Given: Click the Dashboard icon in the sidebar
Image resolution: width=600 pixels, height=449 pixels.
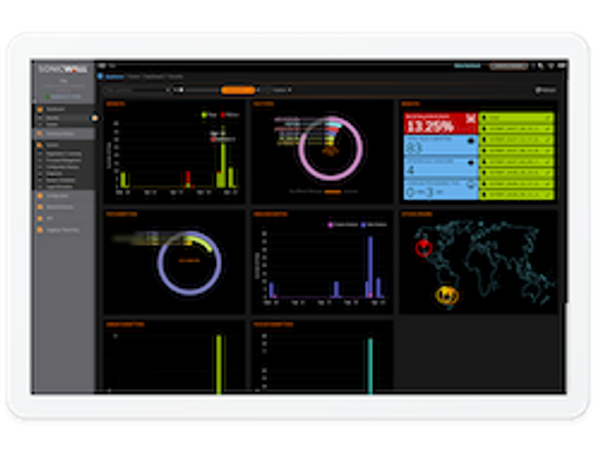Looking at the screenshot, I should click(x=40, y=109).
